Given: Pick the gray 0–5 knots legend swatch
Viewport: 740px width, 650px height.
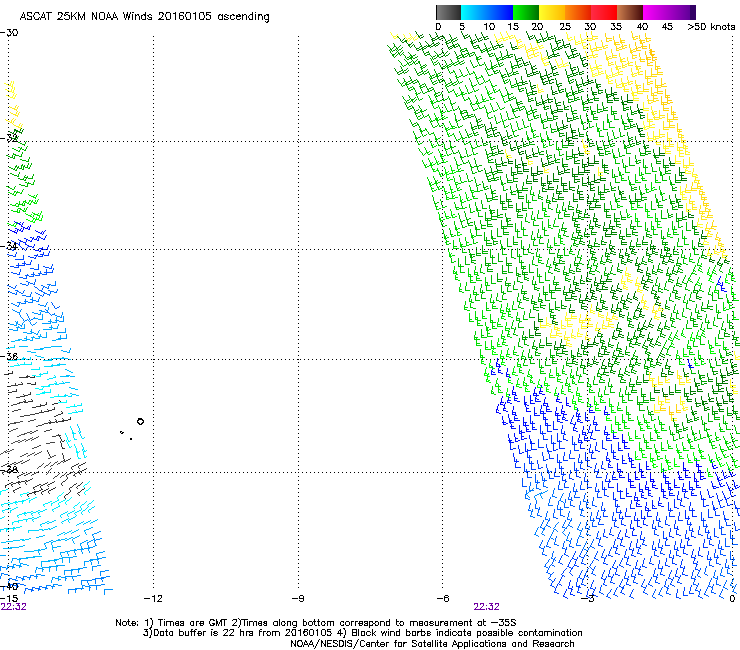Looking at the screenshot, I should click(x=448, y=12).
